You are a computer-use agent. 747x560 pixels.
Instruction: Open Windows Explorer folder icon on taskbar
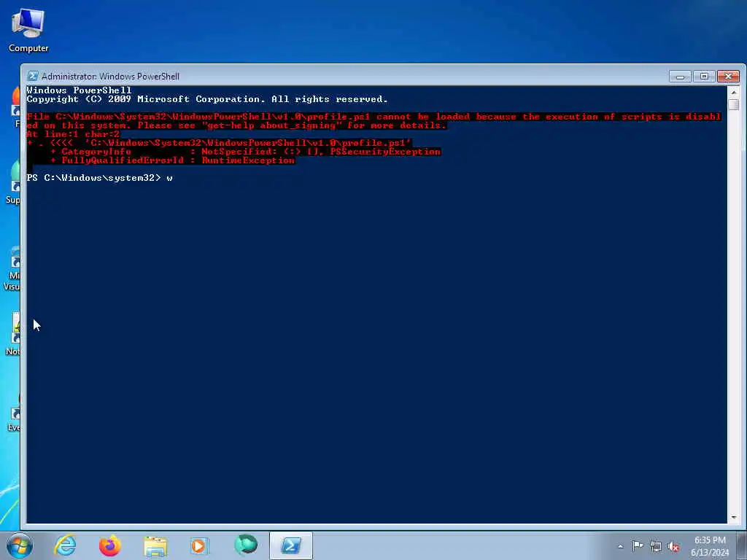pos(155,546)
